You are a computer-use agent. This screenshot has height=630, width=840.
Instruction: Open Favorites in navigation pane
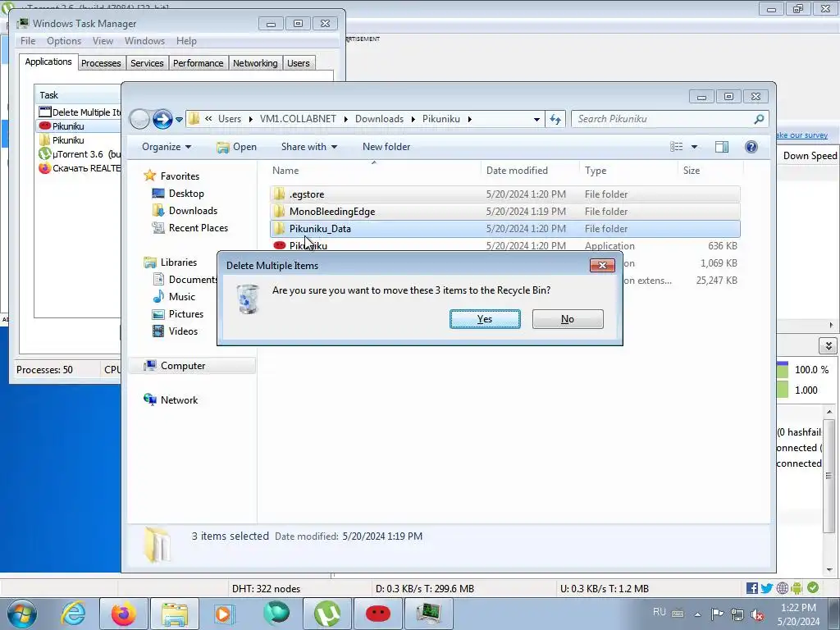click(180, 176)
